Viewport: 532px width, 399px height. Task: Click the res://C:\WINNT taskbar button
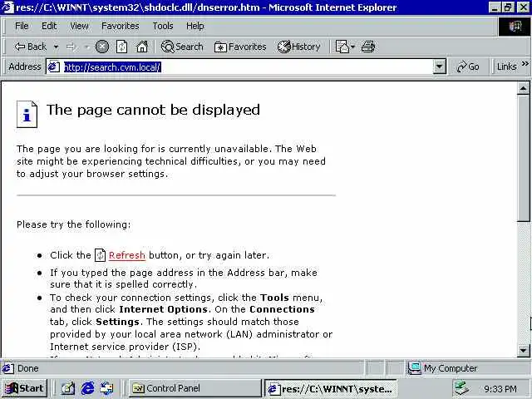coord(331,388)
